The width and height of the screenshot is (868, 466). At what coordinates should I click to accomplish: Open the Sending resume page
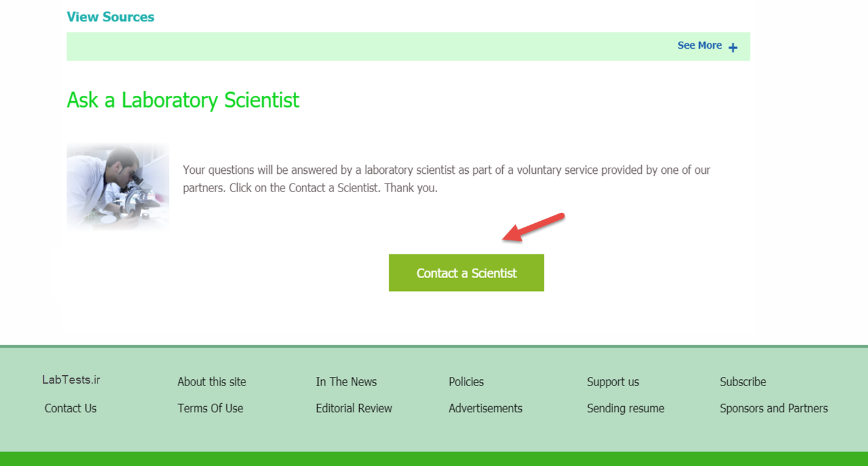pos(625,408)
